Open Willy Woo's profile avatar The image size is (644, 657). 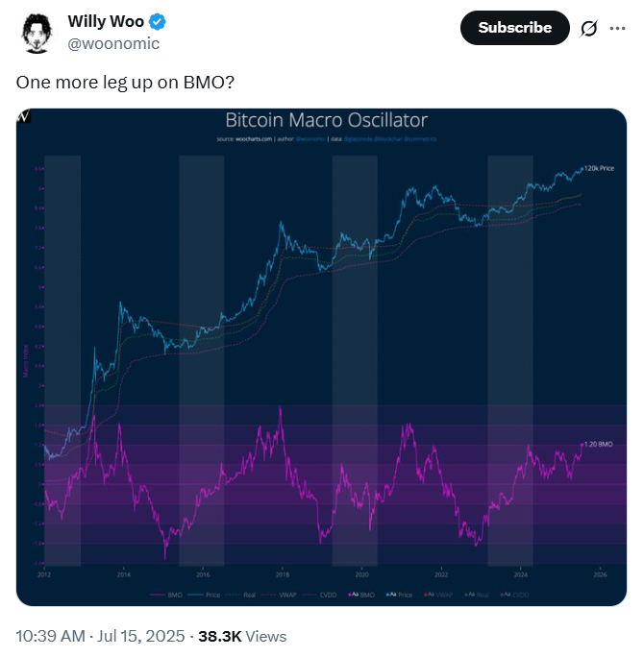coord(37,33)
